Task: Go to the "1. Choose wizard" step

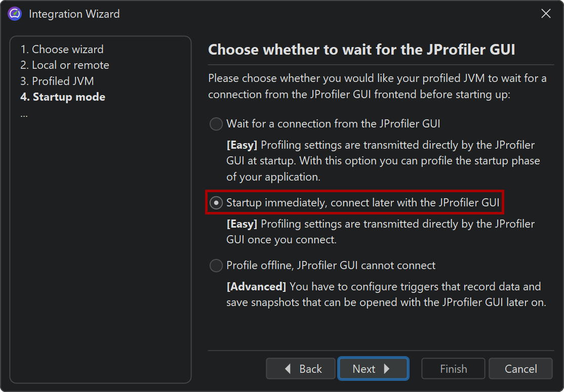Action: click(x=62, y=50)
